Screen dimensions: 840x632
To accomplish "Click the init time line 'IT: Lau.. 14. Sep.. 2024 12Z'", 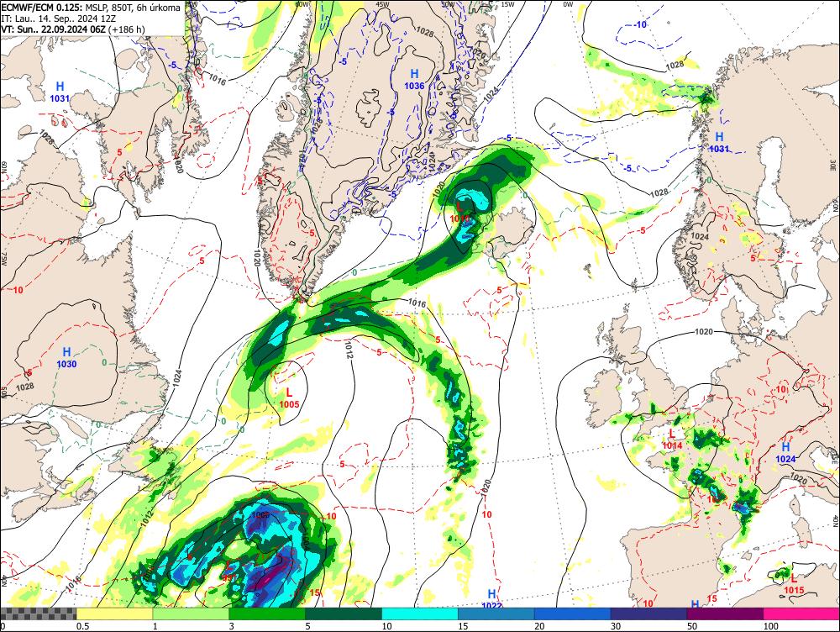I will 57,18.
